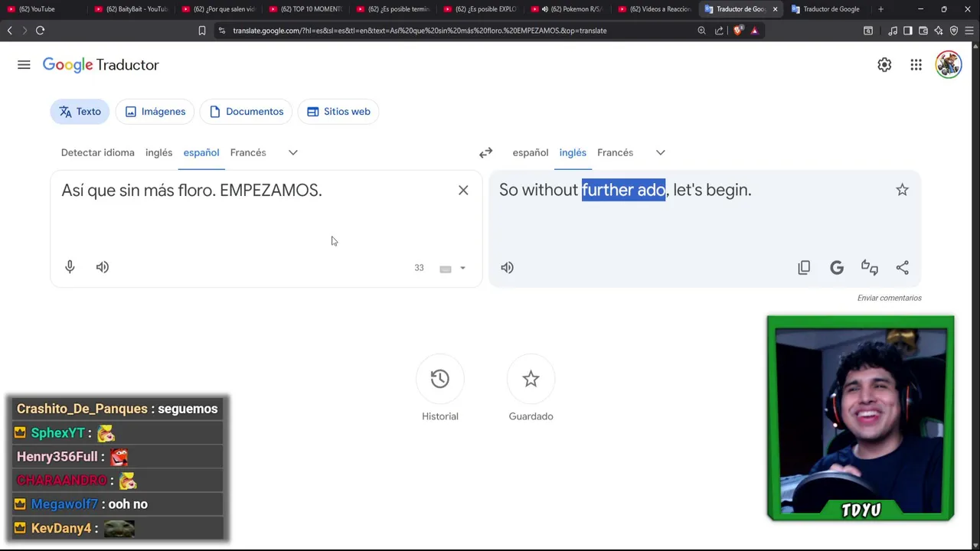Screen dimensions: 980x551
Task: Go back in browser history
Action: coord(9,31)
